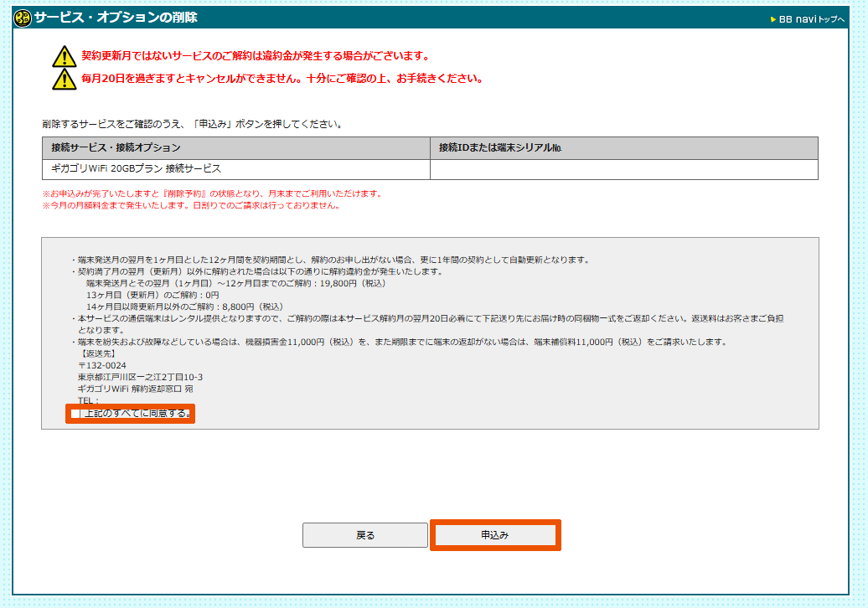Click the 上記のすべてに同意する label text
This screenshot has width=868, height=608.
coord(137,414)
